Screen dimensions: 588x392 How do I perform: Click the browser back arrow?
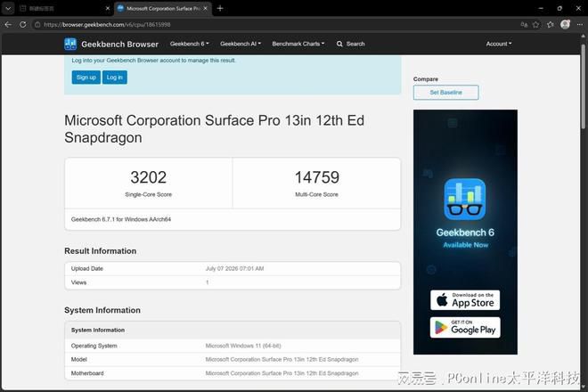coord(8,24)
